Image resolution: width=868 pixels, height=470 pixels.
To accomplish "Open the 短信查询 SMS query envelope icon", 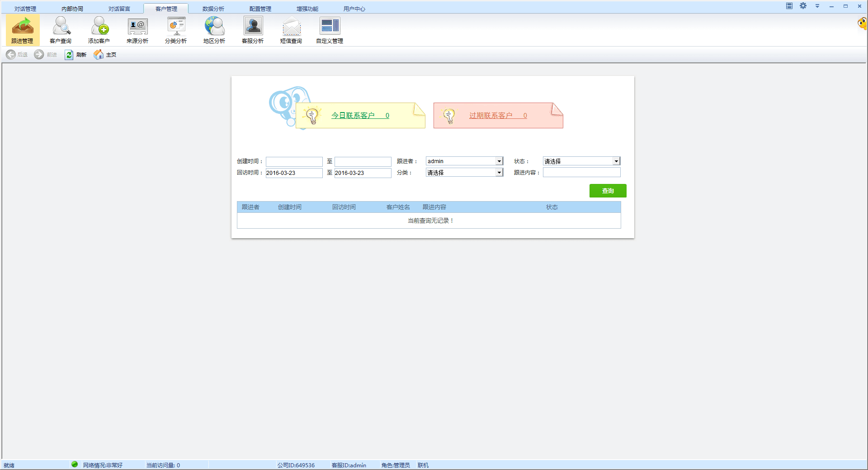I will 291,30.
